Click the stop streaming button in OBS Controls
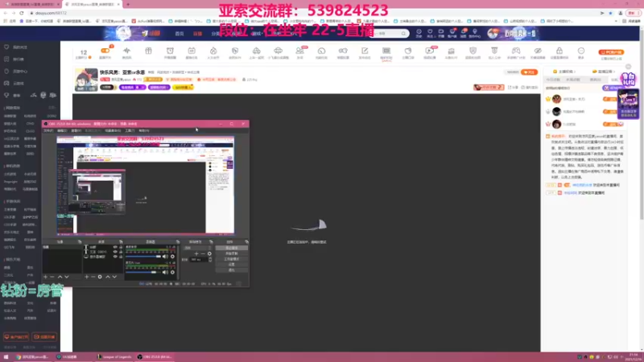This screenshot has height=362, width=644. point(232,248)
